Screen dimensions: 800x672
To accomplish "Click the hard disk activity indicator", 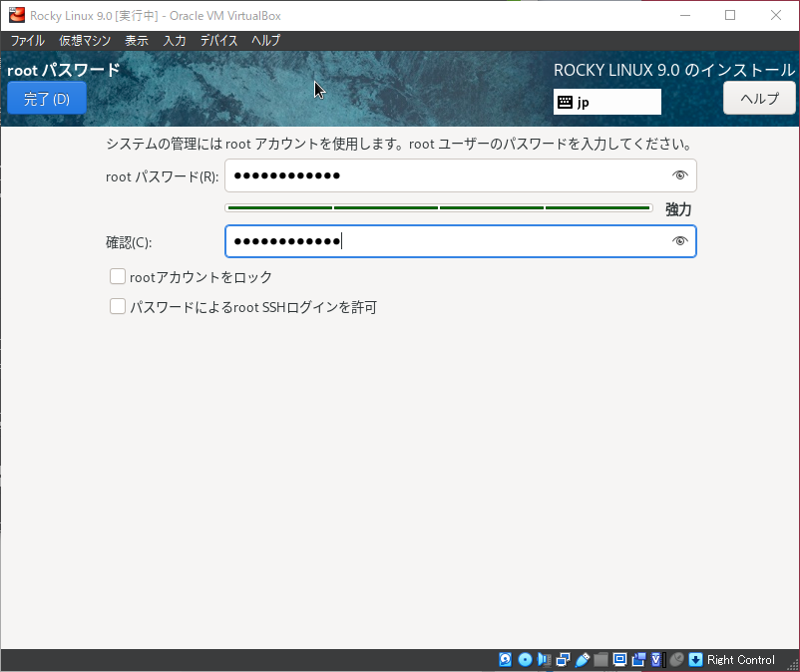I will (505, 659).
